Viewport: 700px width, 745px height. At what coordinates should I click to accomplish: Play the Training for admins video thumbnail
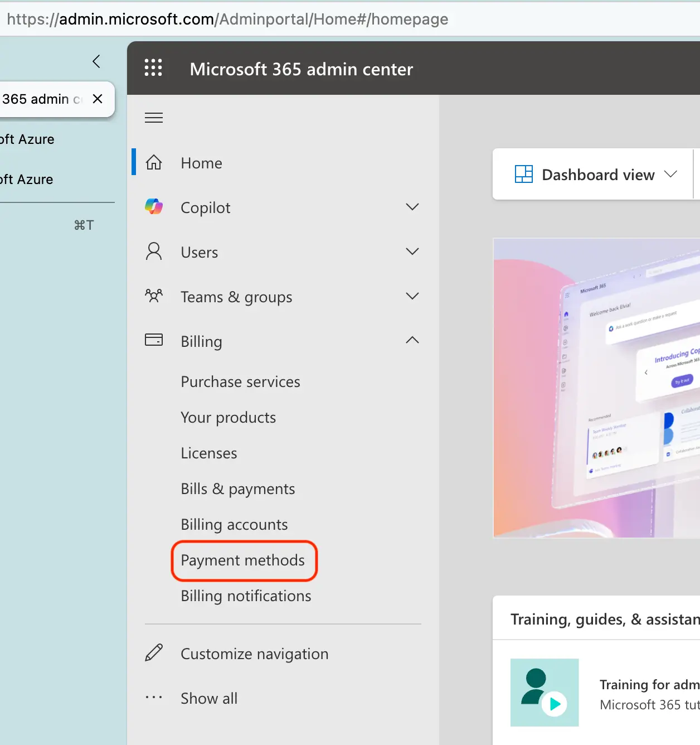[x=545, y=693]
